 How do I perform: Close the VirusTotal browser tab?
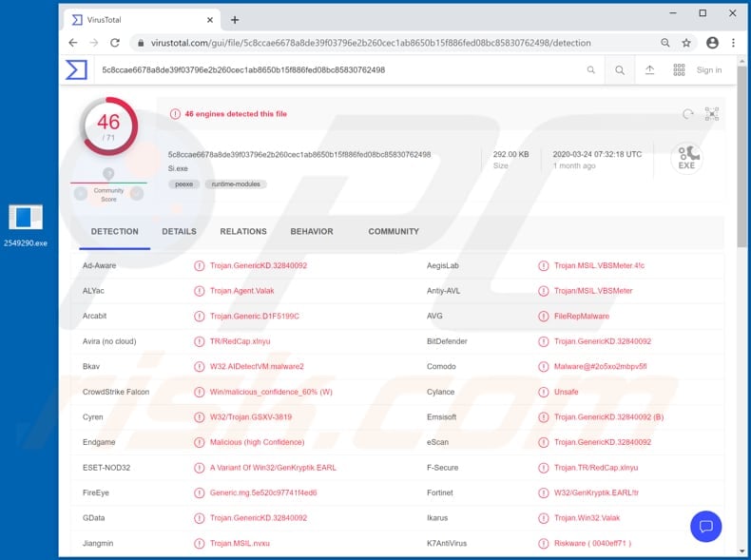pos(210,20)
